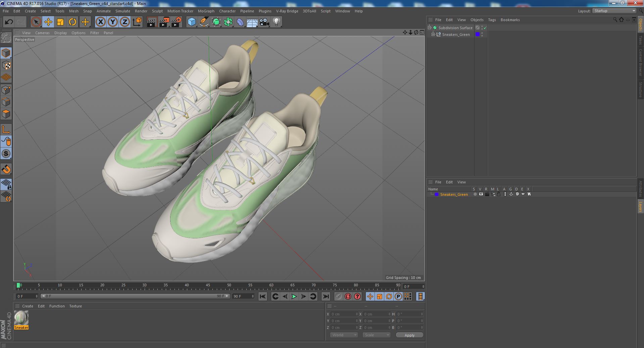Step the Heading H rotation spinner
Viewport: 644px width, 348px height.
tap(422, 314)
